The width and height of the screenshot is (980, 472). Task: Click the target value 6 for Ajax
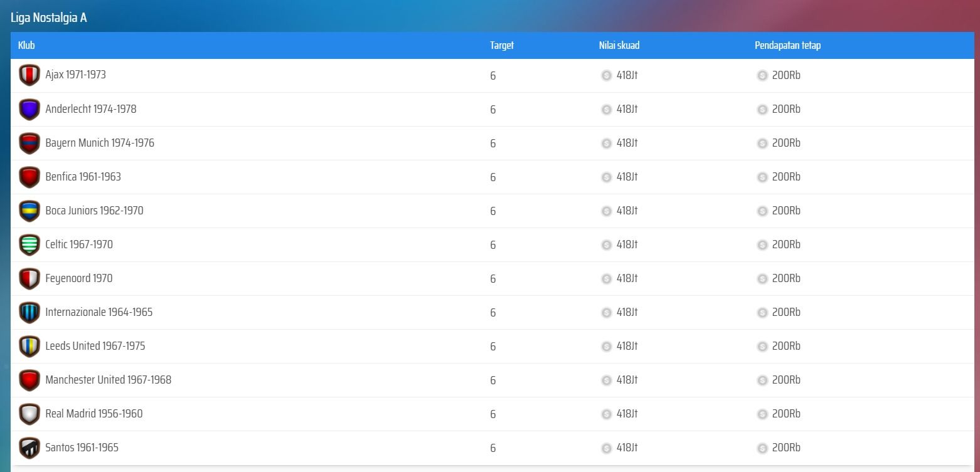493,75
